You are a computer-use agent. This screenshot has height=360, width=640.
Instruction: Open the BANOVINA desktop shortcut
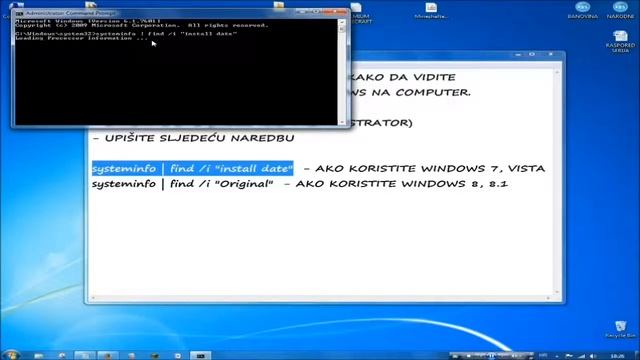point(582,10)
